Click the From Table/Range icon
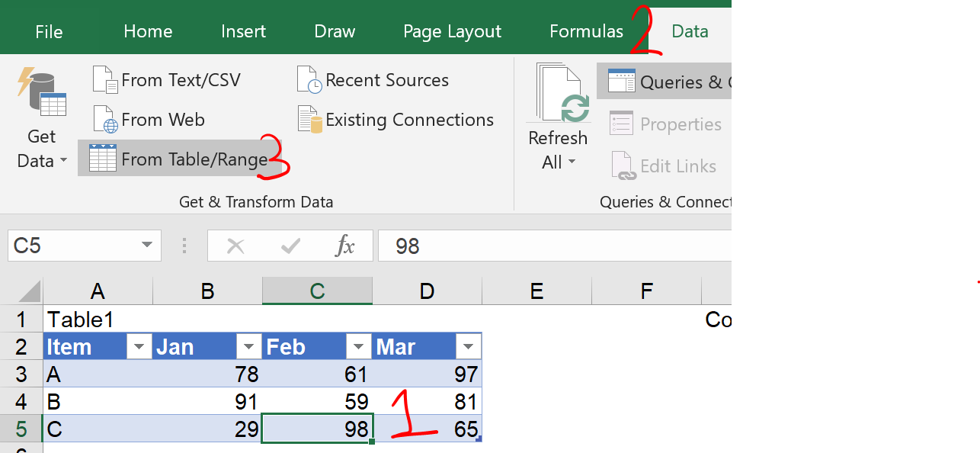 [x=102, y=159]
